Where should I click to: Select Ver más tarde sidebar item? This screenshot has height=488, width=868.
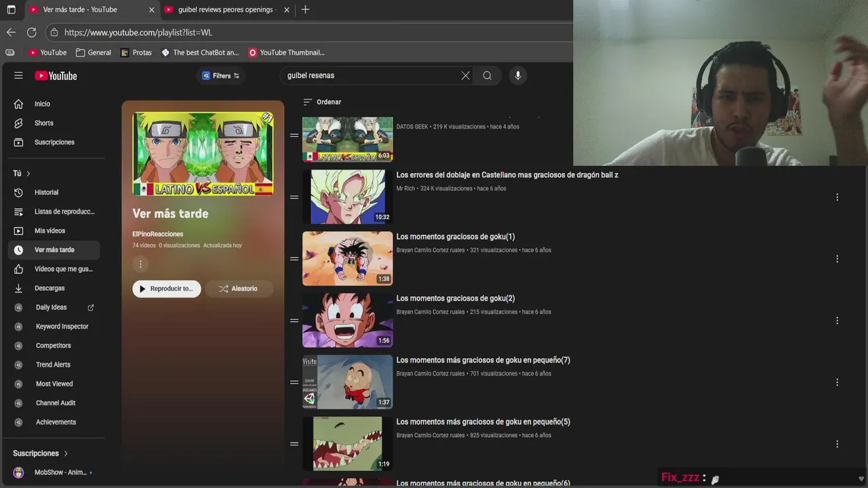click(x=54, y=249)
